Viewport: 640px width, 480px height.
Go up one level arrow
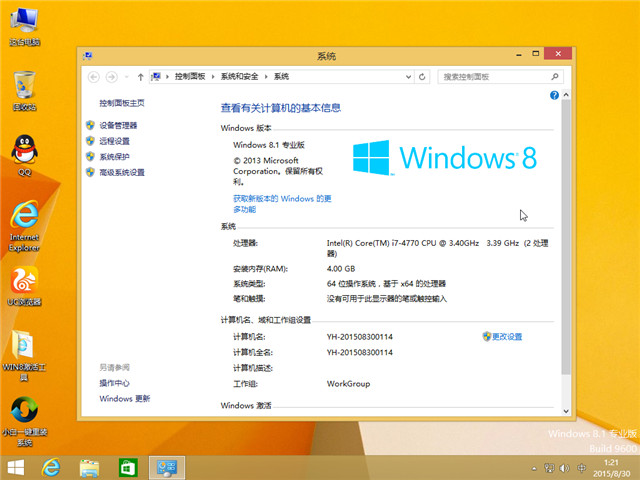click(140, 77)
